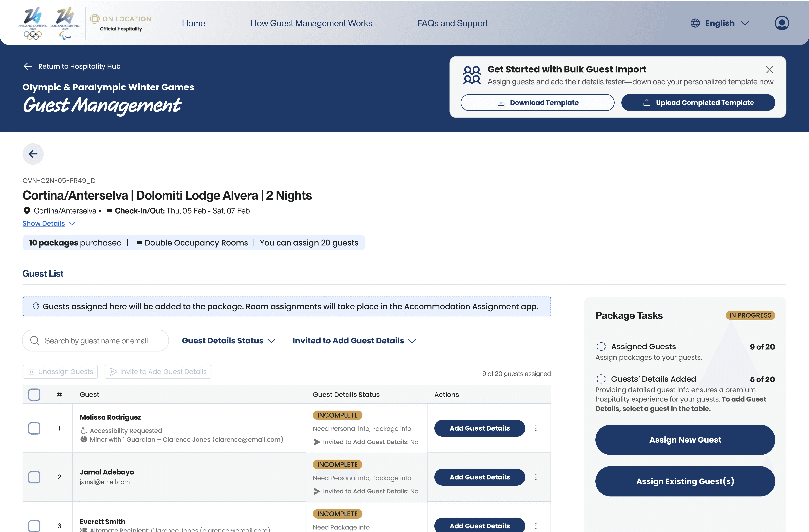Close the Bulk Guest Import banner
Screen dimensions: 809x532
click(x=769, y=70)
